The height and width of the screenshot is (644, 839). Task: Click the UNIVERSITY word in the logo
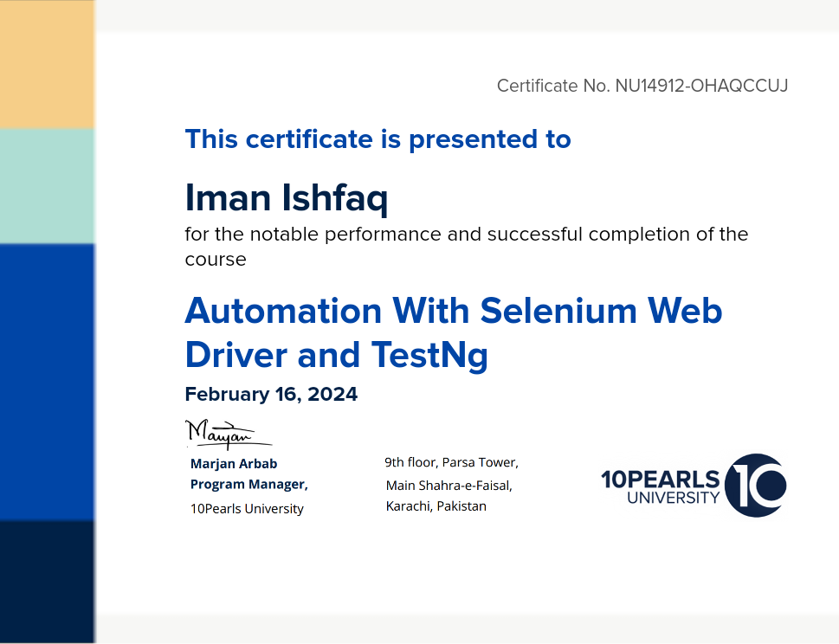coord(673,498)
